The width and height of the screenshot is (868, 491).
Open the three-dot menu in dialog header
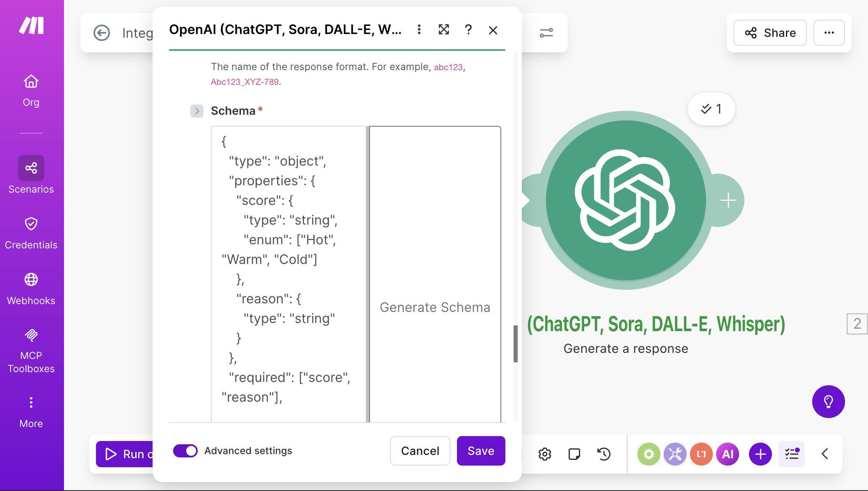coord(419,30)
